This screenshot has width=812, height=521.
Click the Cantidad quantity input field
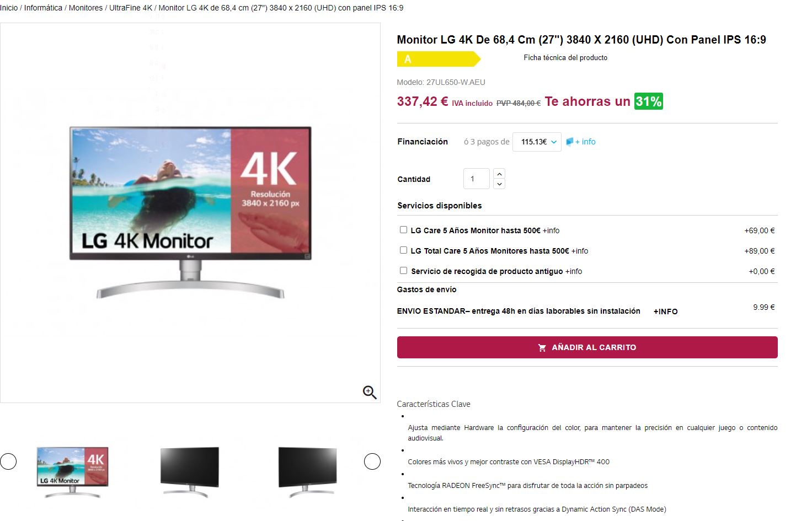point(477,179)
